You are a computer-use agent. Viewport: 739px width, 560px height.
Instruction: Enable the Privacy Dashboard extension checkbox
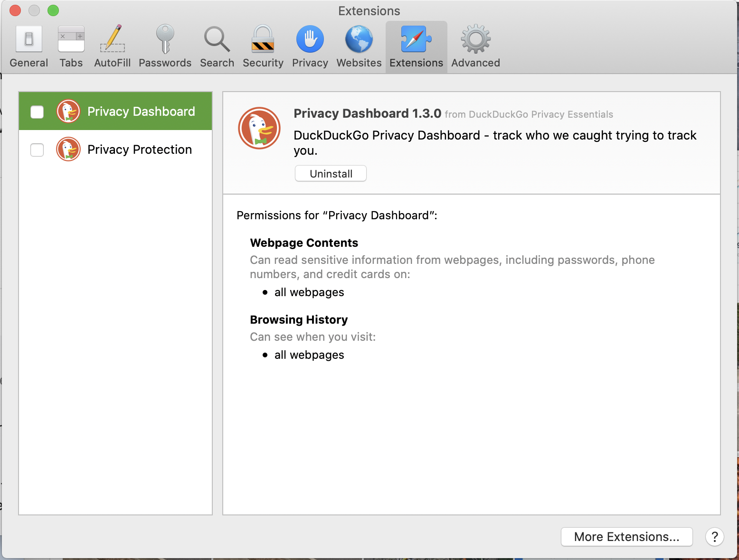[x=37, y=112]
